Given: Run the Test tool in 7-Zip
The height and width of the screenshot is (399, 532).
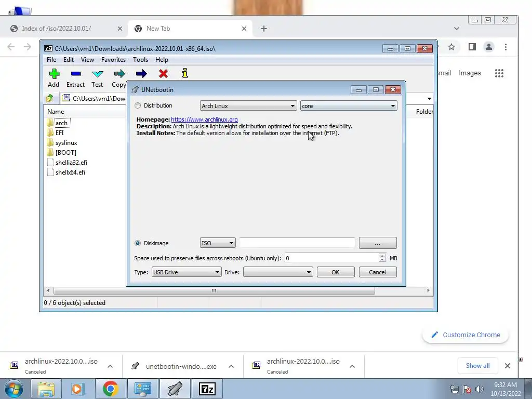Looking at the screenshot, I should 97,78.
